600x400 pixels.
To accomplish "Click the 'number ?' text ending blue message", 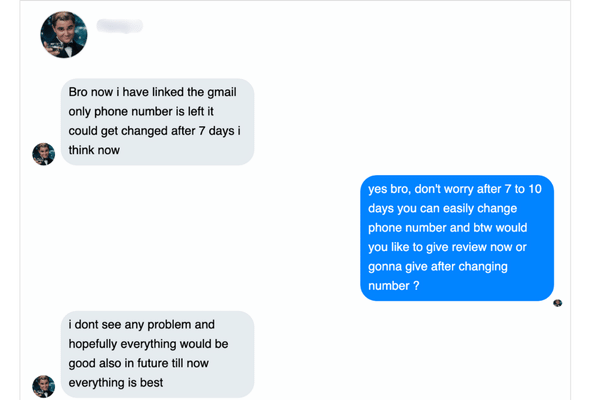I will point(393,285).
